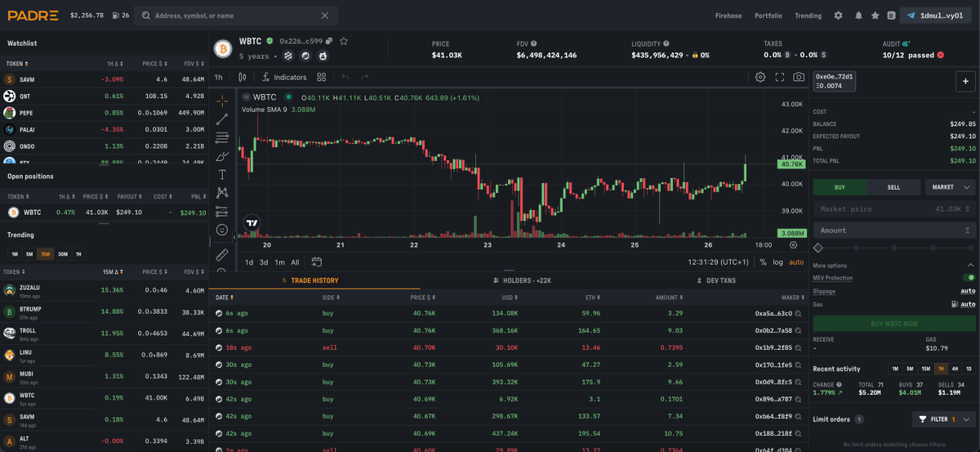Select the BUY order side

coord(840,187)
